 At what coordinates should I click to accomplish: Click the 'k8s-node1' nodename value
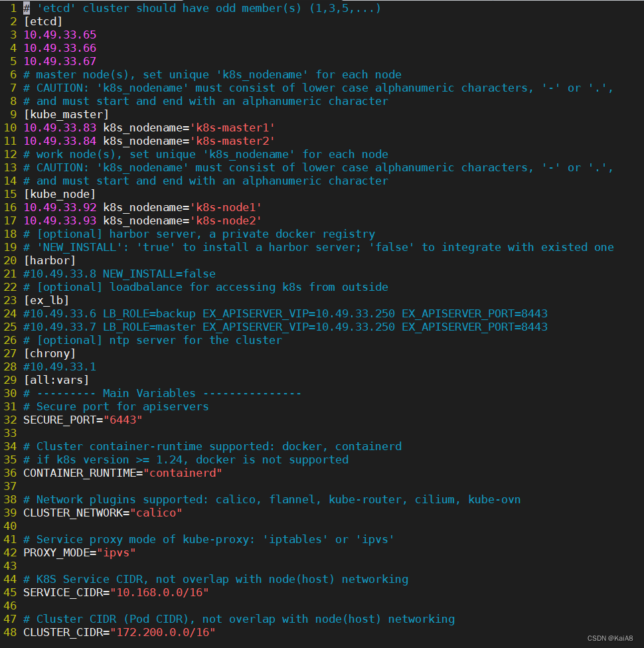tap(226, 207)
